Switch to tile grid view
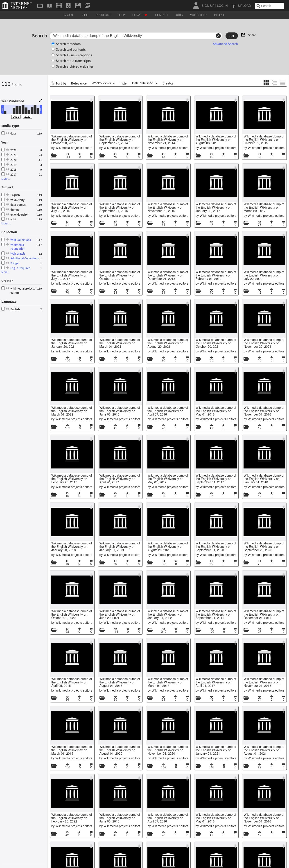 coord(266,82)
